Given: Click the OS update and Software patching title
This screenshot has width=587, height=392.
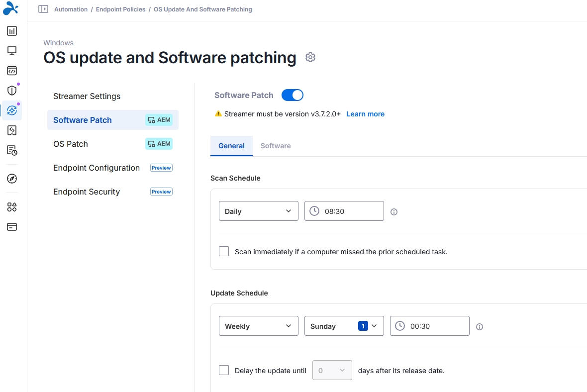Looking at the screenshot, I should pos(170,58).
